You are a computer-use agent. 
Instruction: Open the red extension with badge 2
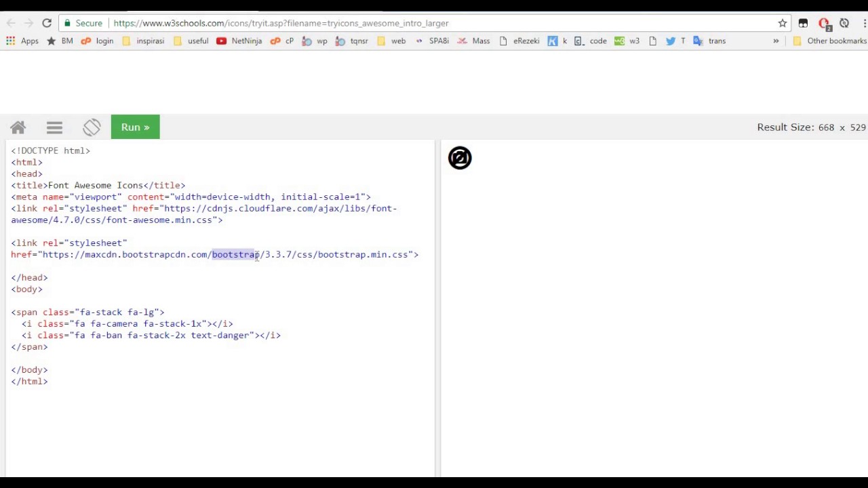(x=824, y=24)
